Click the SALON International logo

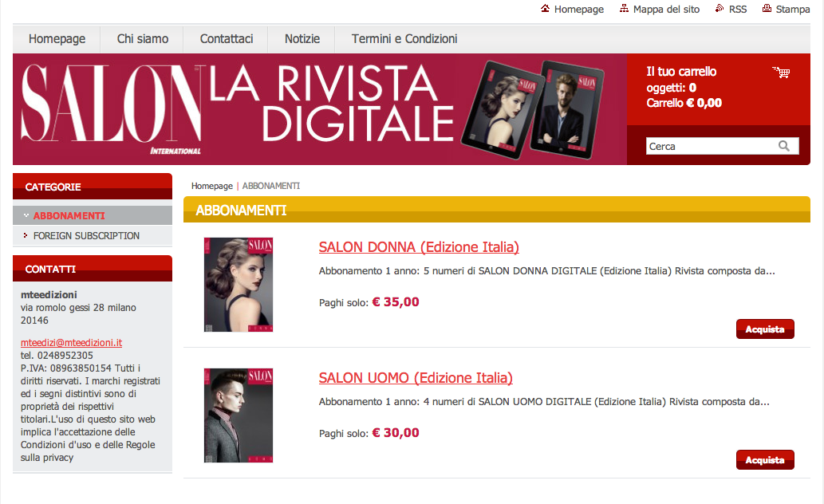click(x=112, y=109)
